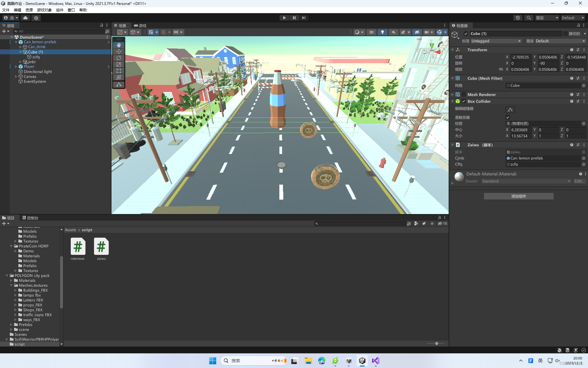Open the GameObject menu
588x368 pixels.
pos(44,10)
